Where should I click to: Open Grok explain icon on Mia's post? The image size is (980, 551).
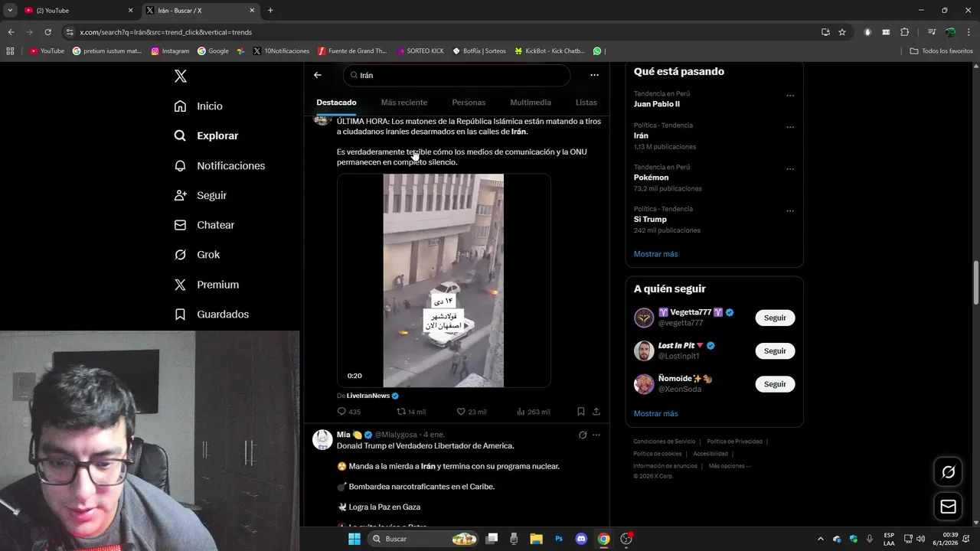click(583, 435)
